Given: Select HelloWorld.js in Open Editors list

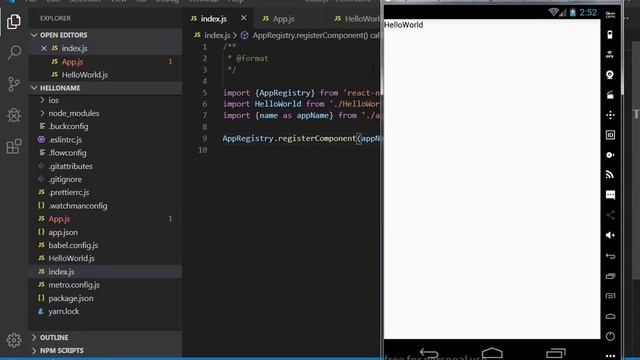Looking at the screenshot, I should [x=106, y=75].
